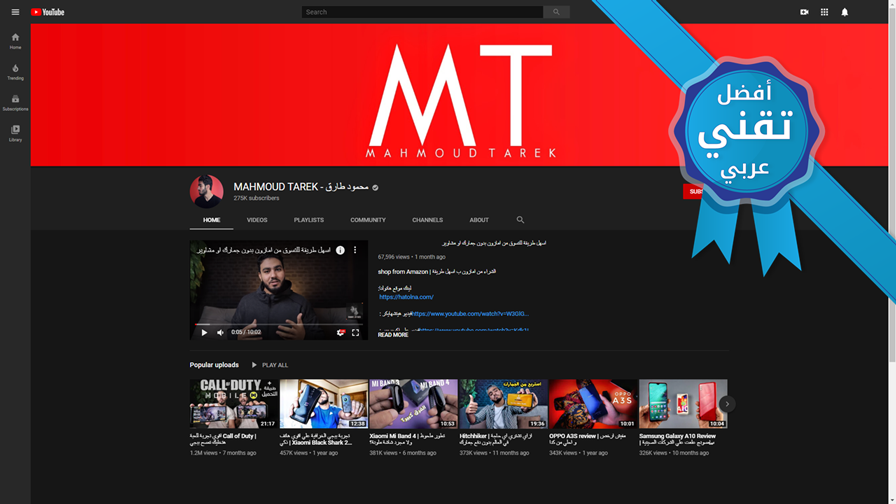Switch to the VIDEOS tab

coord(257,220)
